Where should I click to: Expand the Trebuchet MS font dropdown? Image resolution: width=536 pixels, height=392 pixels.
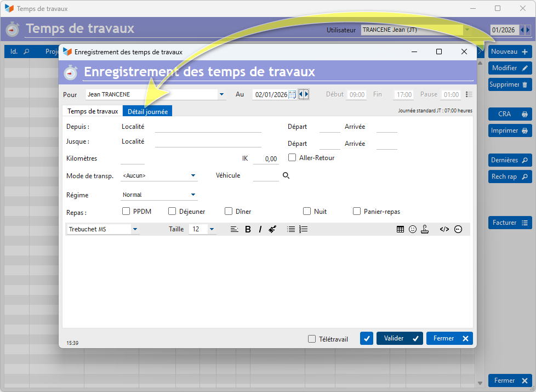135,230
